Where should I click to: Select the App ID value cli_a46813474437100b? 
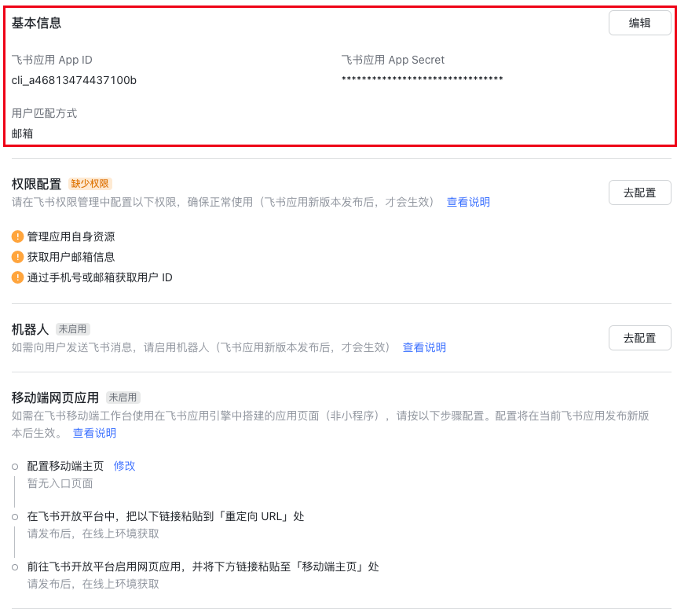(x=74, y=80)
